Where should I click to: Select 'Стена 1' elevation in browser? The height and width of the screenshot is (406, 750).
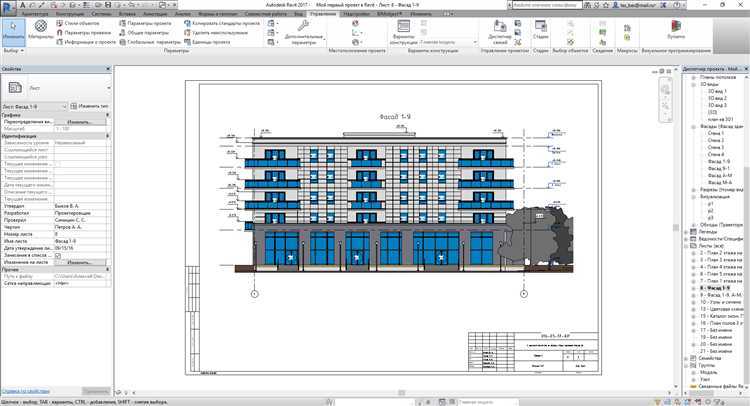tap(716, 133)
